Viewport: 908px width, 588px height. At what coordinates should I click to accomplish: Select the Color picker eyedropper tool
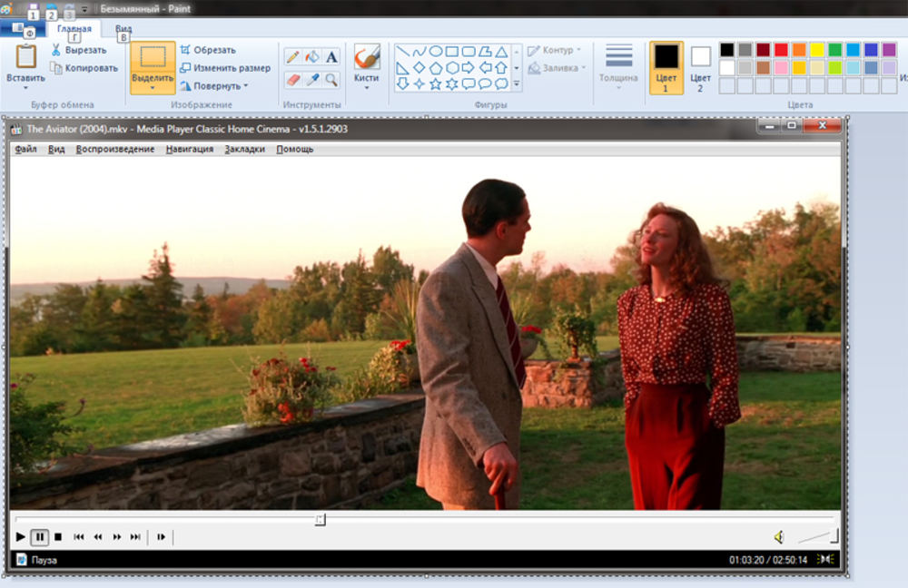(x=312, y=79)
